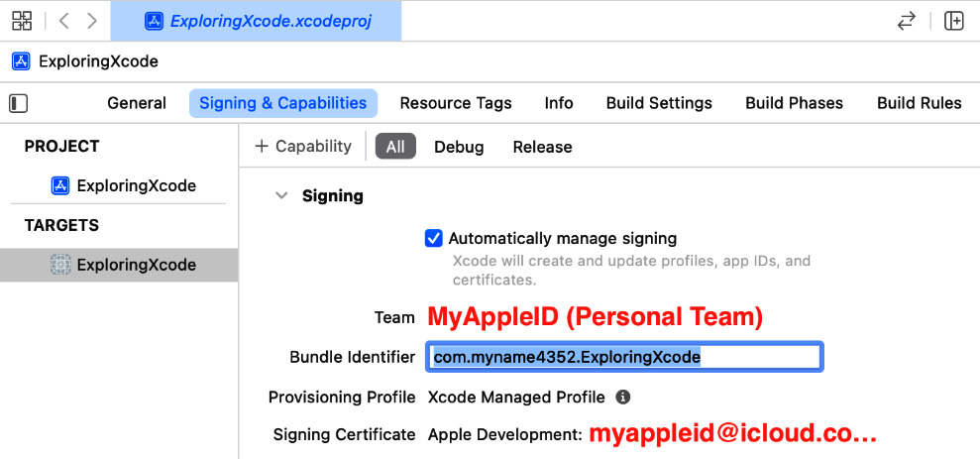Click the PROJECT section header
Screen dimensions: 980x459
pos(61,146)
